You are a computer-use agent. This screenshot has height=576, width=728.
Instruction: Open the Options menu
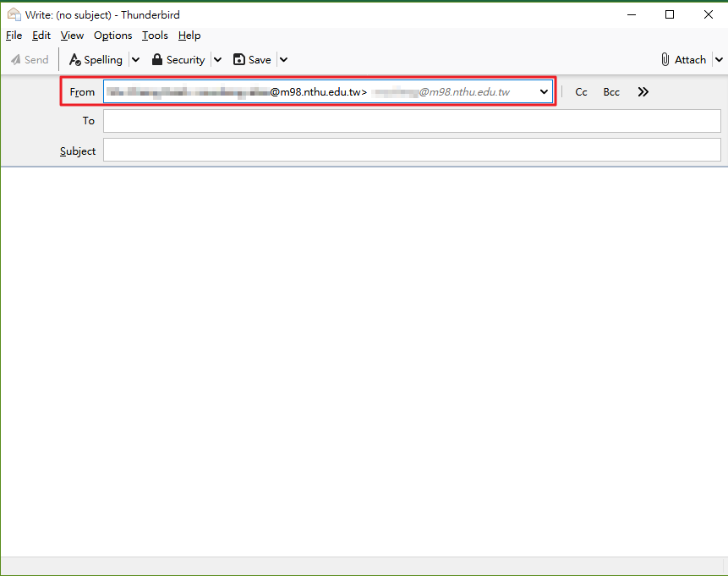112,36
